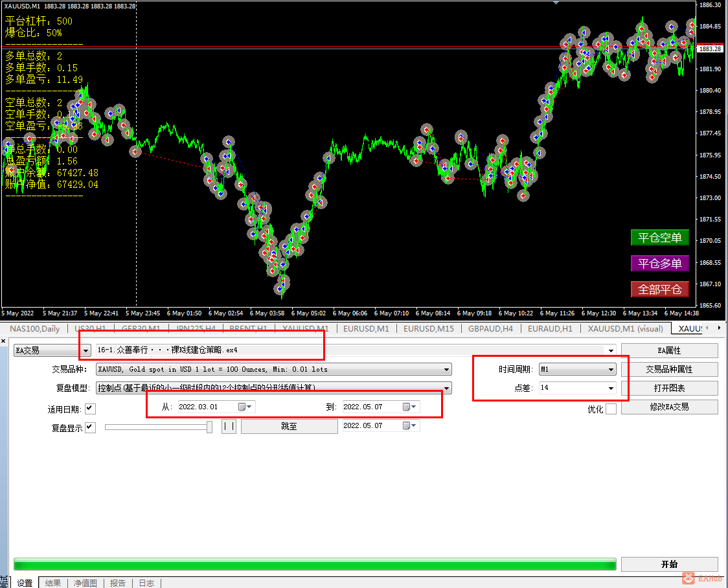Open the expert advisor file dropdown

point(611,351)
